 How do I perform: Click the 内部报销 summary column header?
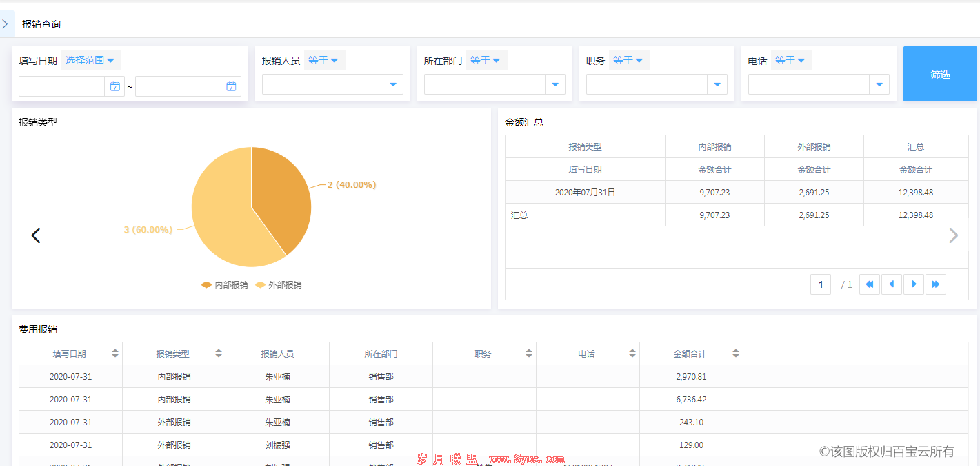tap(714, 147)
